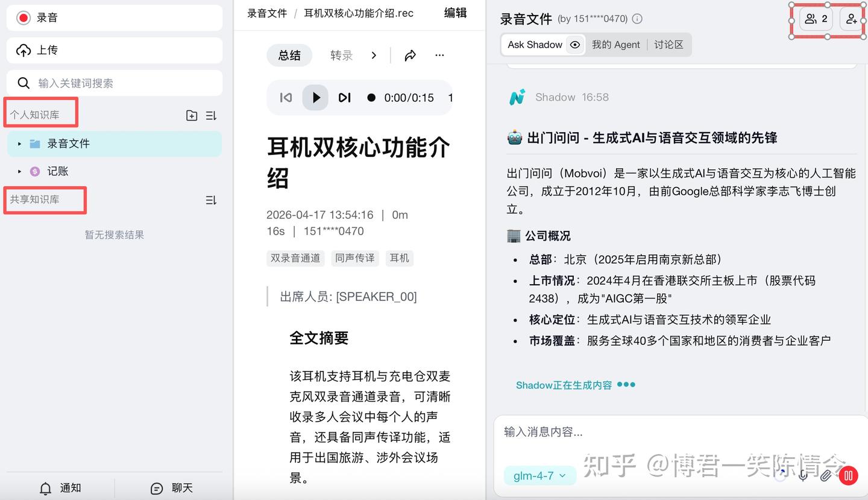This screenshot has height=500, width=868.
Task: Open the three-dot more options menu
Action: 439,55
